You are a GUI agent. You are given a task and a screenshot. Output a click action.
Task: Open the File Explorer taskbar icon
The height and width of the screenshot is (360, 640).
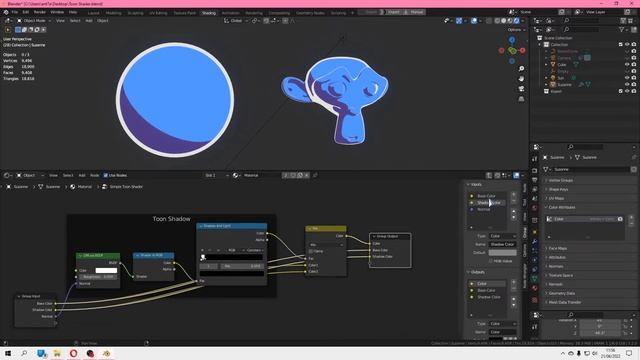coord(57,353)
